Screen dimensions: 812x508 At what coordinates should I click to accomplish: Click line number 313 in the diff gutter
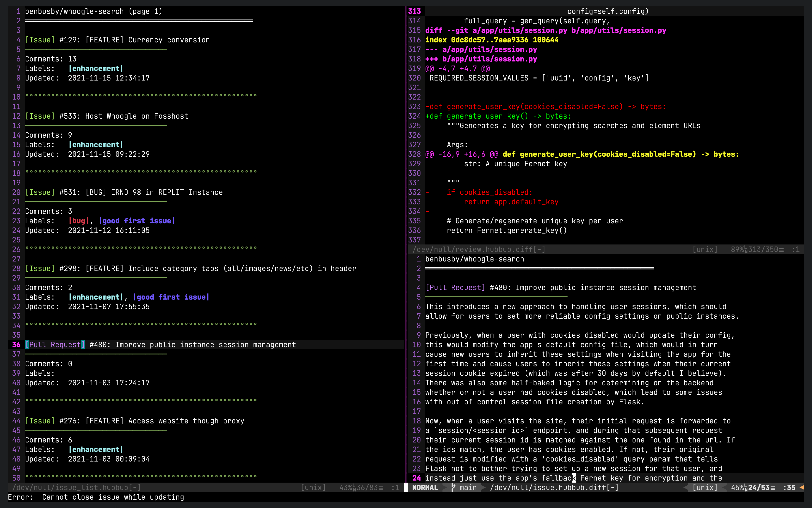click(x=414, y=11)
